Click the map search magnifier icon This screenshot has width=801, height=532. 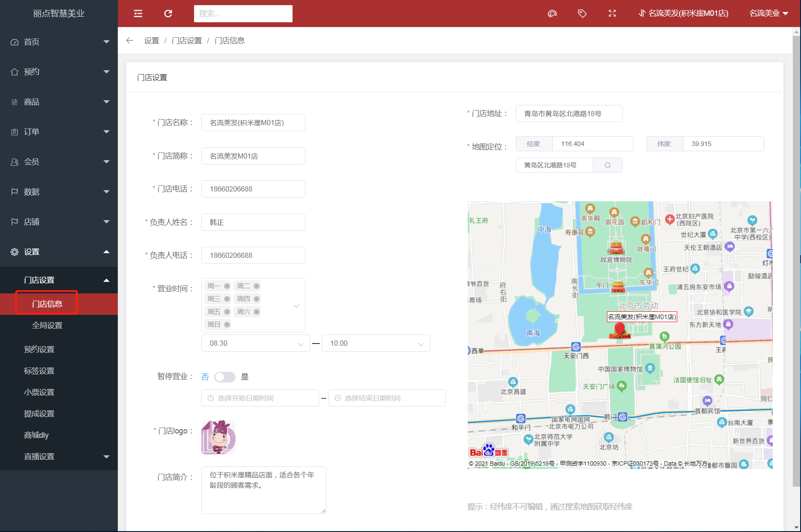(x=607, y=165)
